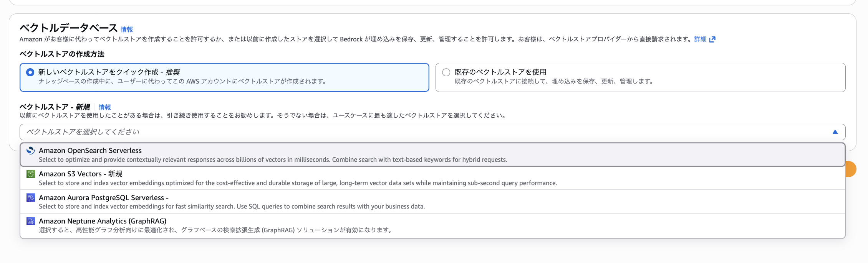Click the ベクトルストアの作成方法 label
The height and width of the screenshot is (263, 868).
62,54
